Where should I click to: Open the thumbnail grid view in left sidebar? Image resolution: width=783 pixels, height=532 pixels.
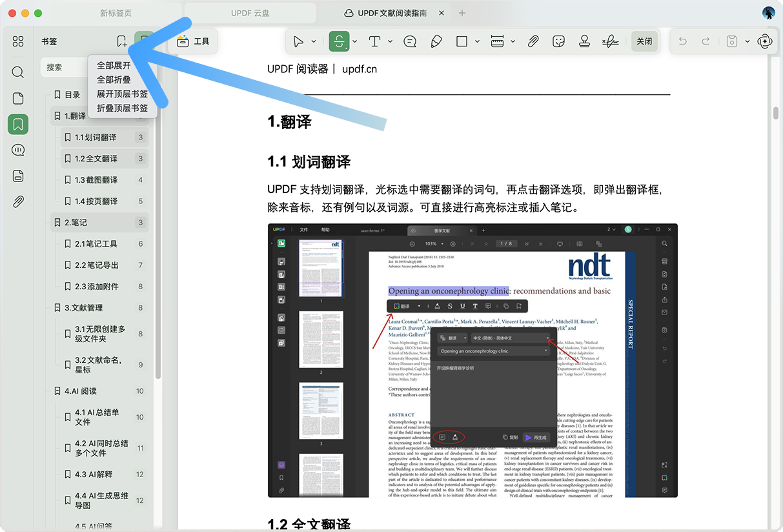tap(18, 41)
